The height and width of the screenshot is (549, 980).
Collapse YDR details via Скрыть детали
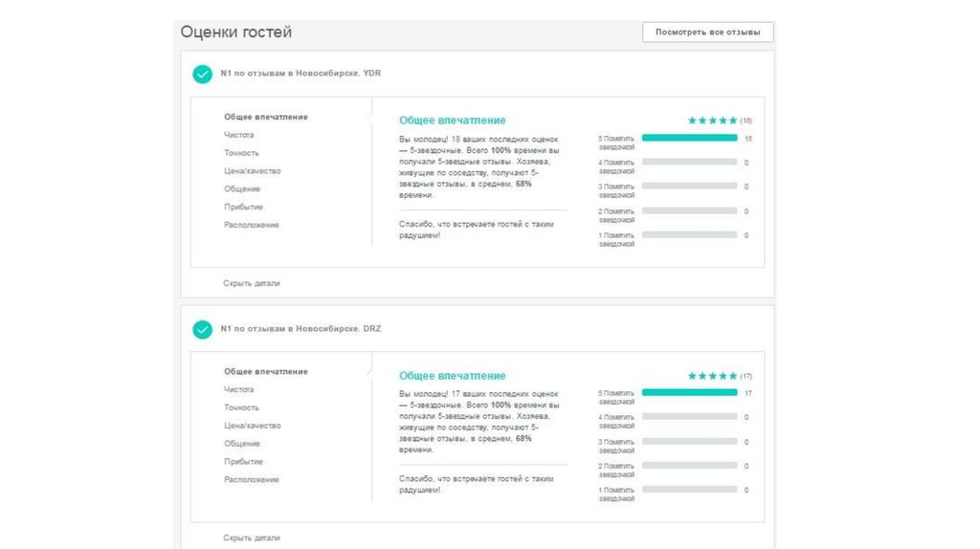click(252, 283)
